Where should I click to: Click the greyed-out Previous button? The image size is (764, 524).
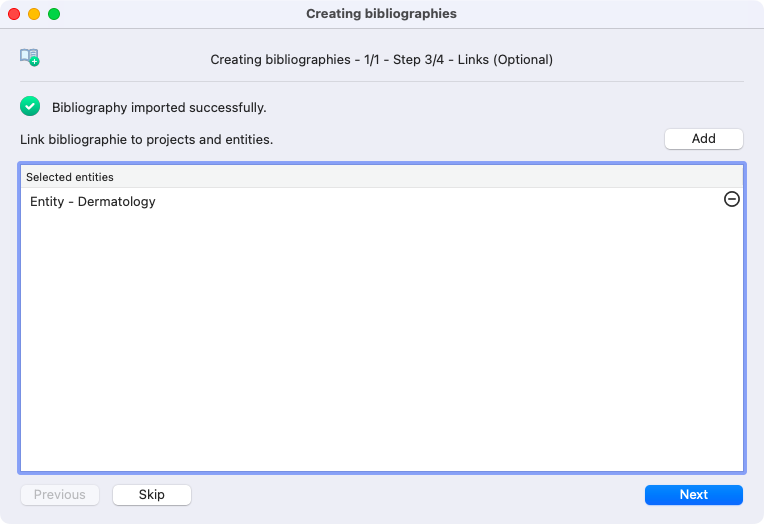[60, 495]
